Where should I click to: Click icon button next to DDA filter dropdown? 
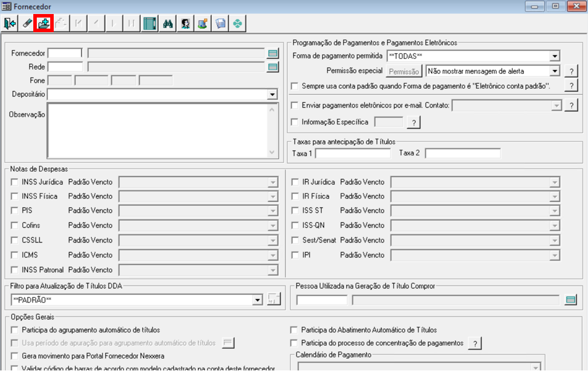(x=274, y=299)
